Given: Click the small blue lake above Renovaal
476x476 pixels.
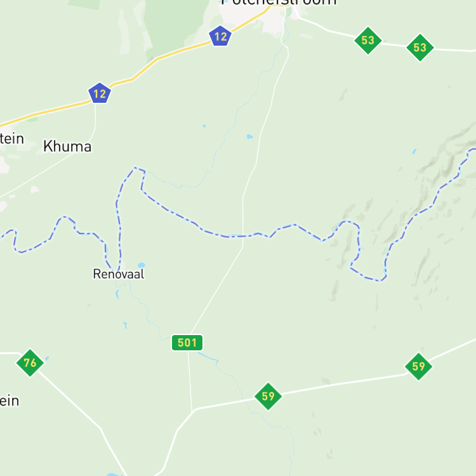Looking at the screenshot, I should pyautogui.click(x=142, y=265).
